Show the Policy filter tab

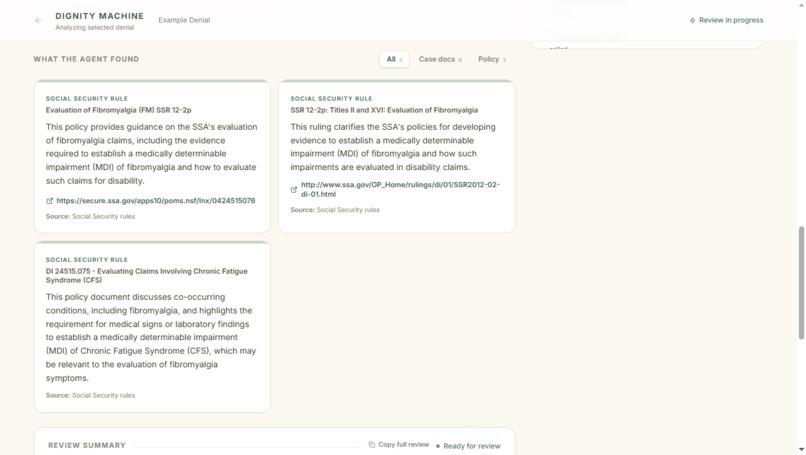coord(492,59)
